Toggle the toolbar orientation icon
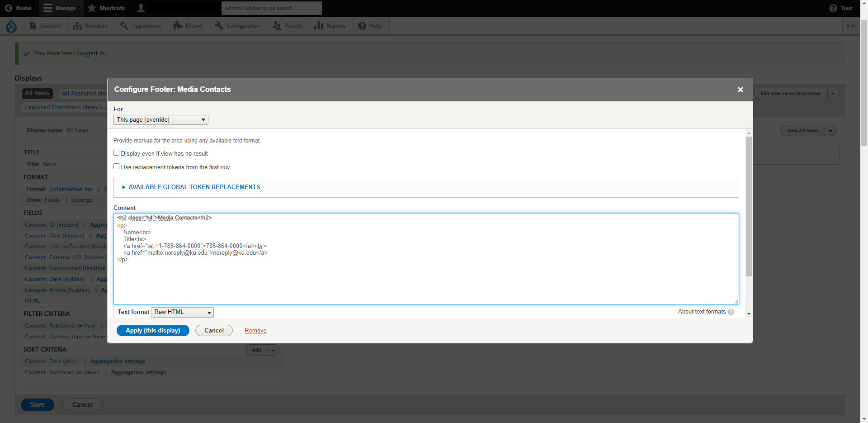Image resolution: width=868 pixels, height=423 pixels. click(851, 26)
